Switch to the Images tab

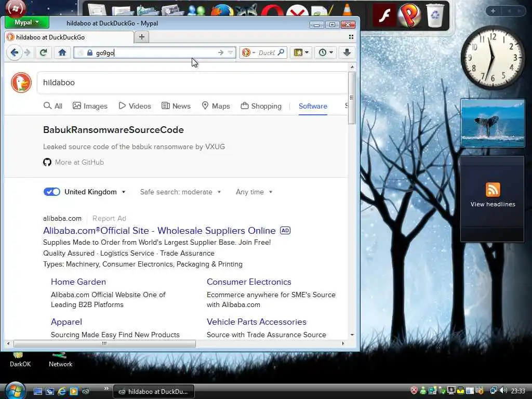coord(90,106)
